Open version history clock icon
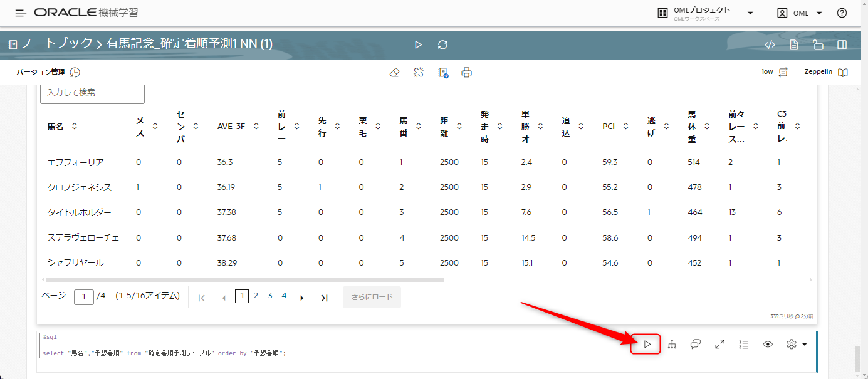 coord(75,73)
